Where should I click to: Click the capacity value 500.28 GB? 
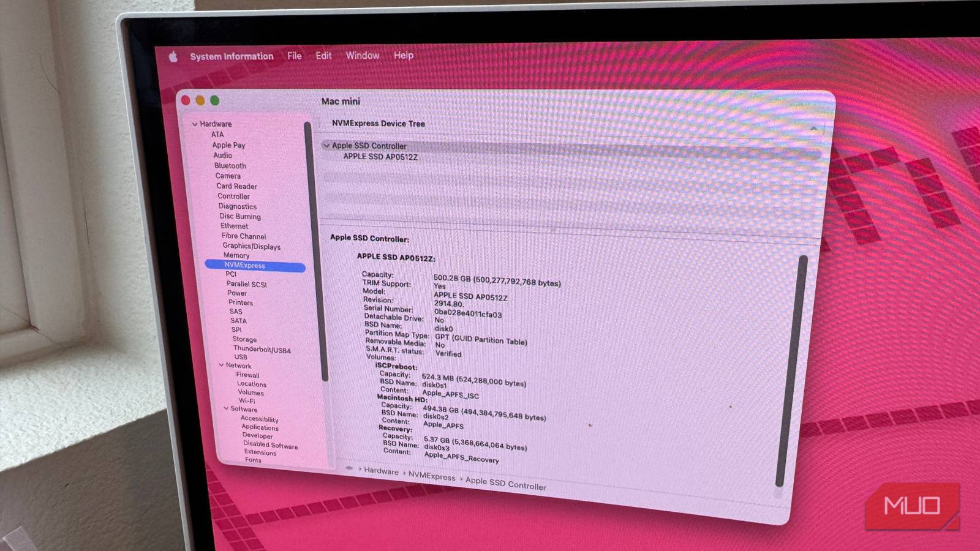pos(452,278)
